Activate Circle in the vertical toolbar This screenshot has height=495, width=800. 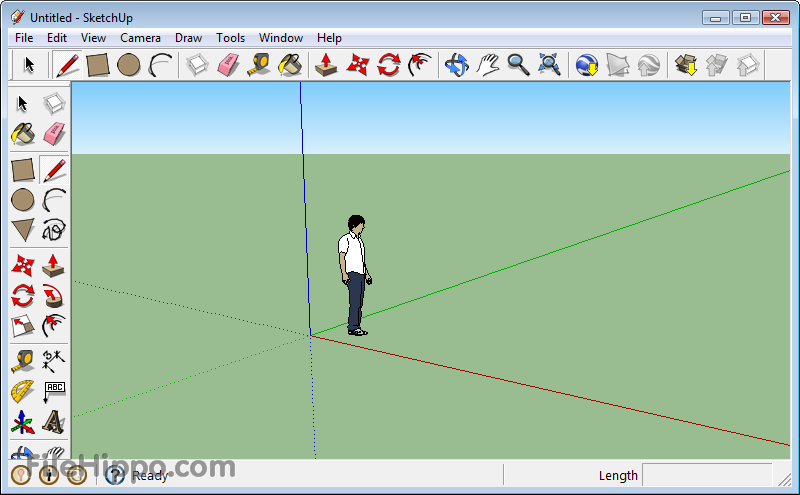click(x=23, y=200)
